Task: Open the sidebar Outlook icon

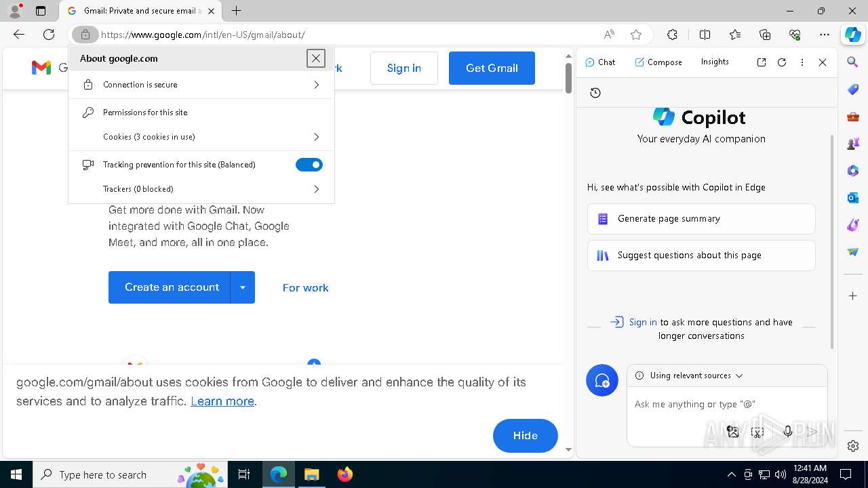Action: tap(853, 198)
